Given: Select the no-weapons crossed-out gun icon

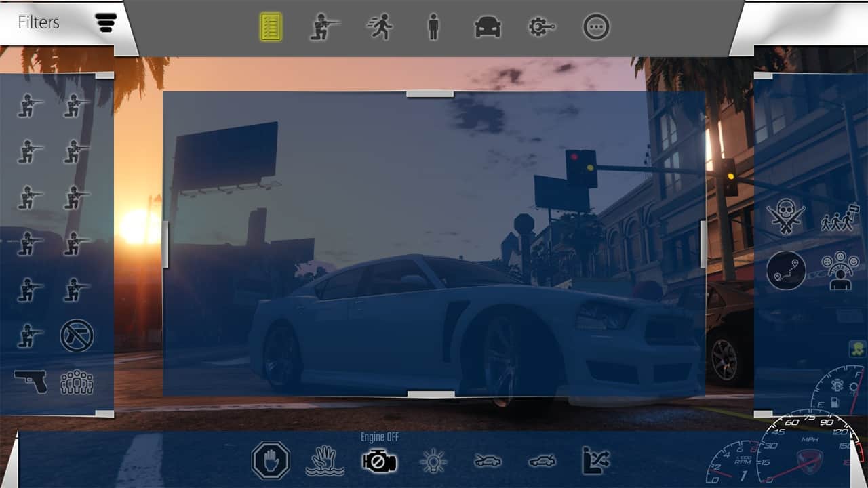Looking at the screenshot, I should pos(77,336).
